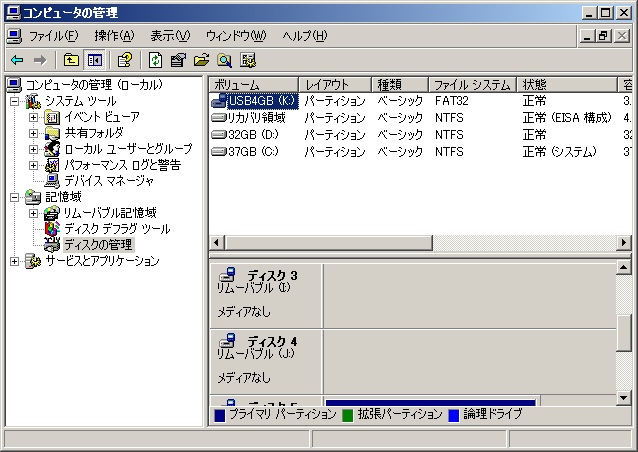The width and height of the screenshot is (638, 452).
Task: Click the magnifier search toolbar icon
Action: (224, 61)
